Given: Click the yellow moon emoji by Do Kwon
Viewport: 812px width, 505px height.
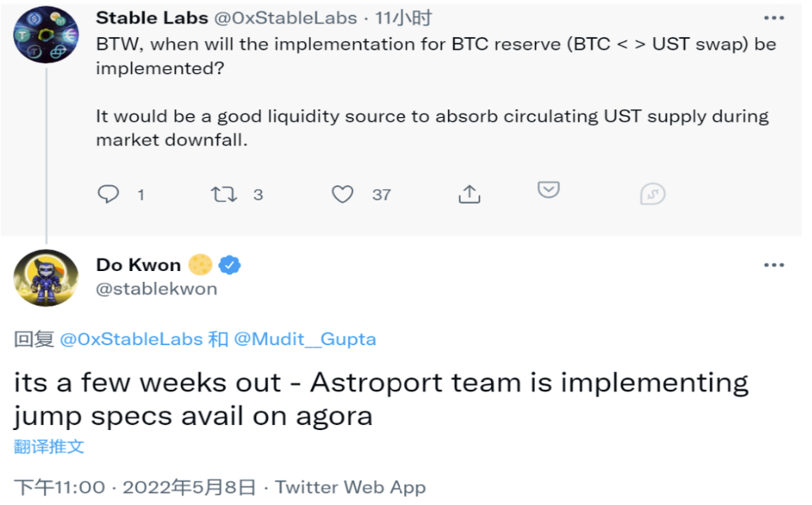Looking at the screenshot, I should (200, 265).
